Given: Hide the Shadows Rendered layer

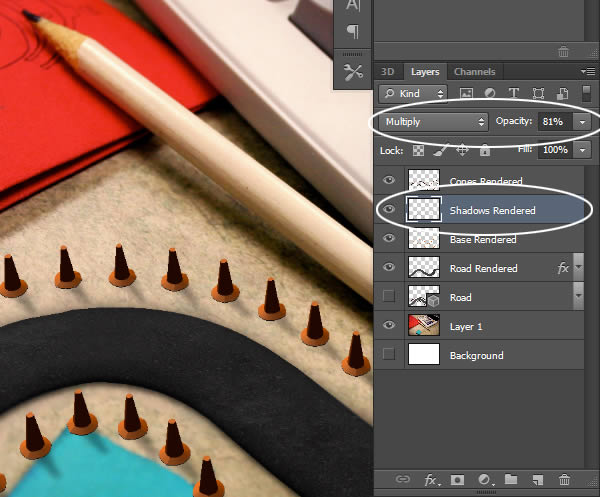Looking at the screenshot, I should (x=389, y=209).
